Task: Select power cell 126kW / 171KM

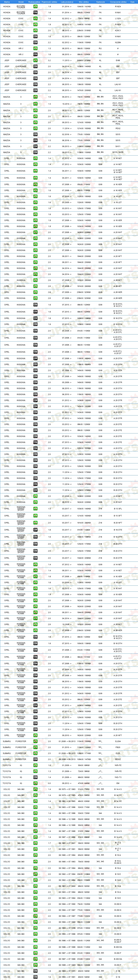Action: pyautogui.click(x=83, y=753)
